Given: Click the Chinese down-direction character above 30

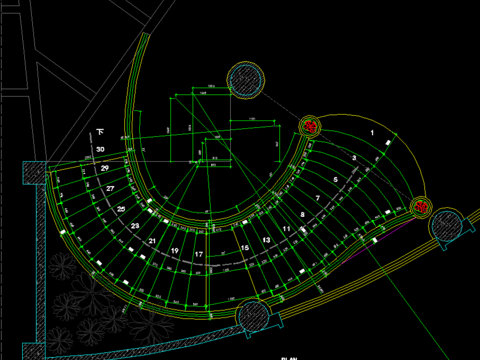Looking at the screenshot, I should pos(100,132).
